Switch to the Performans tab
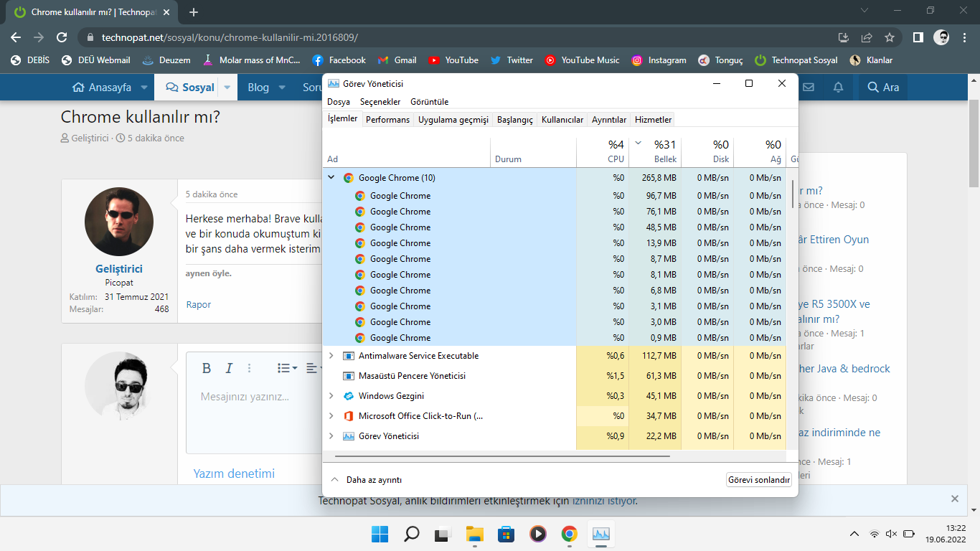This screenshot has width=980, height=551. click(x=387, y=120)
